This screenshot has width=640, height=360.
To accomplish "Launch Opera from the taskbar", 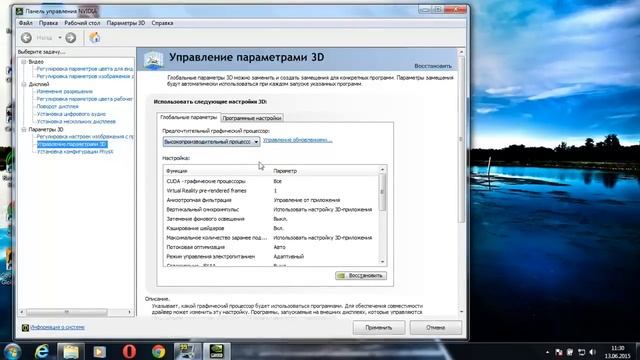I will [x=129, y=351].
